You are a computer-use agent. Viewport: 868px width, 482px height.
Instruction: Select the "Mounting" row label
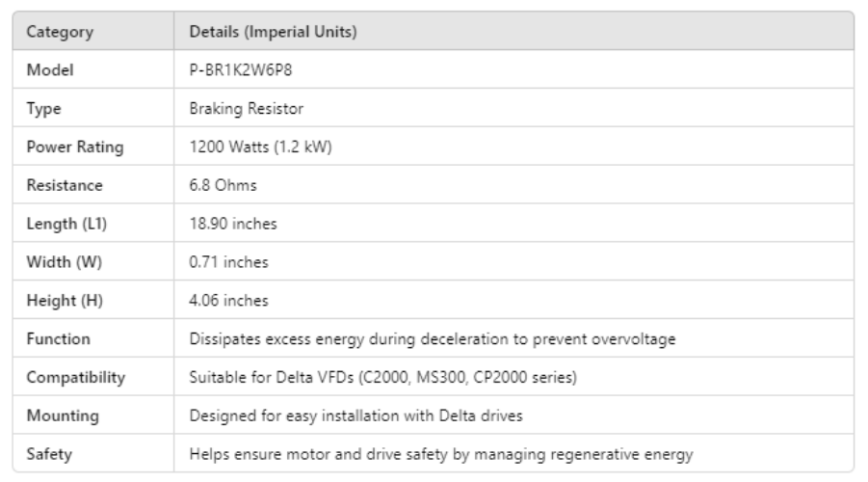60,415
